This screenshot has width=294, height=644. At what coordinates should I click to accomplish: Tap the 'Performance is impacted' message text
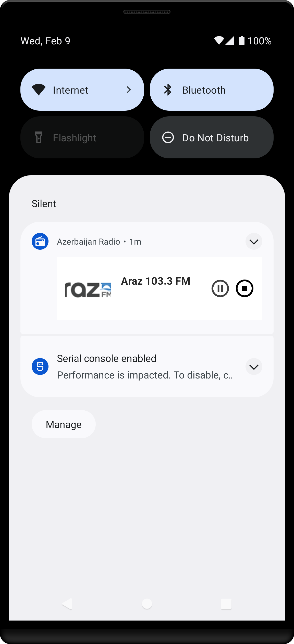[x=145, y=375]
